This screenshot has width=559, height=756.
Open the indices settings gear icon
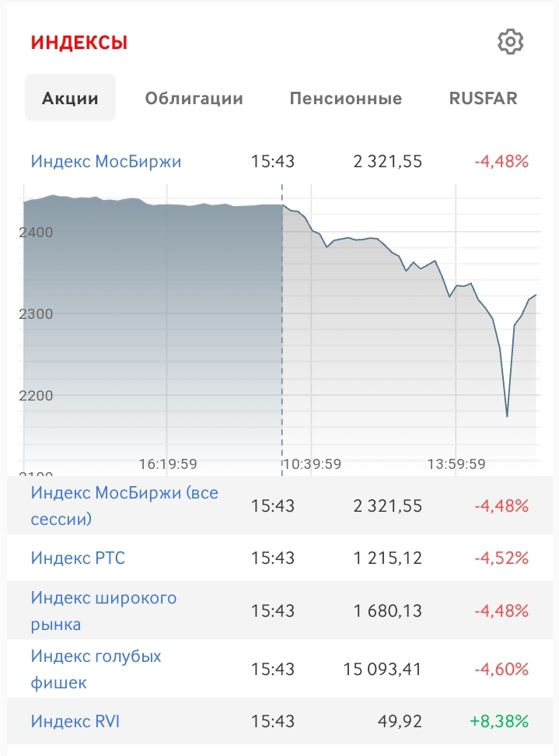(x=511, y=42)
